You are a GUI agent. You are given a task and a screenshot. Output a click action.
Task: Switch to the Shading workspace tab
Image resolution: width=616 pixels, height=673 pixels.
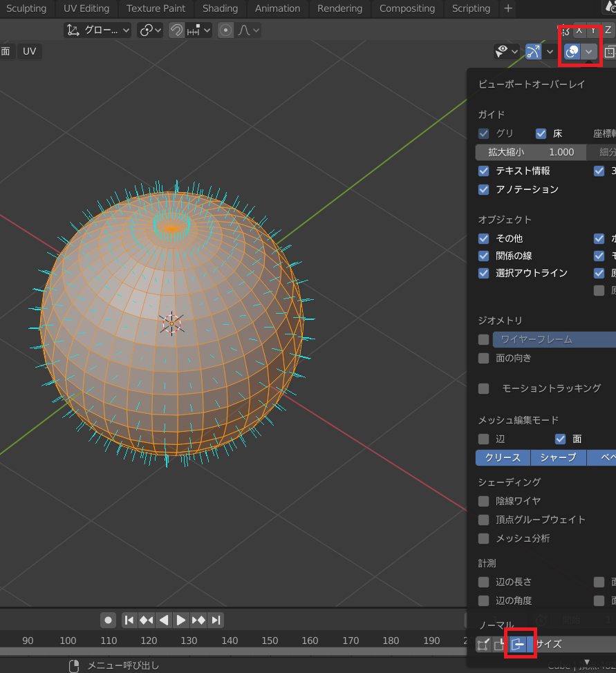click(220, 8)
